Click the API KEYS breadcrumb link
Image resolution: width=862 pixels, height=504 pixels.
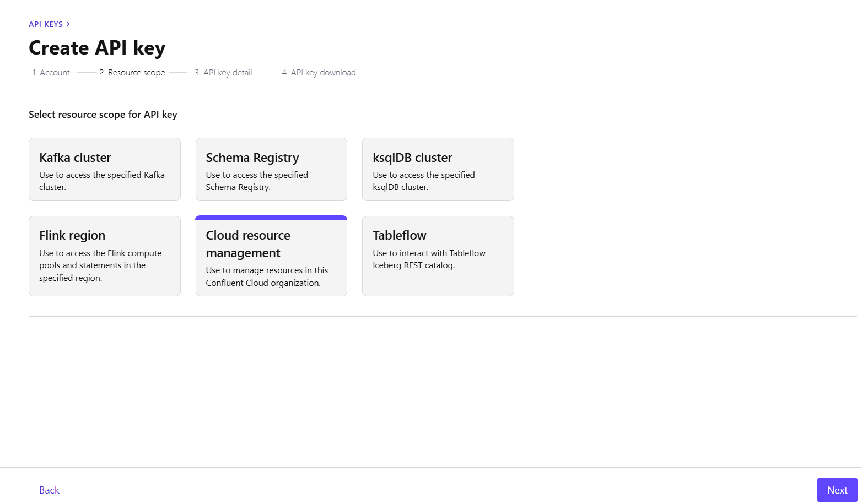point(45,24)
